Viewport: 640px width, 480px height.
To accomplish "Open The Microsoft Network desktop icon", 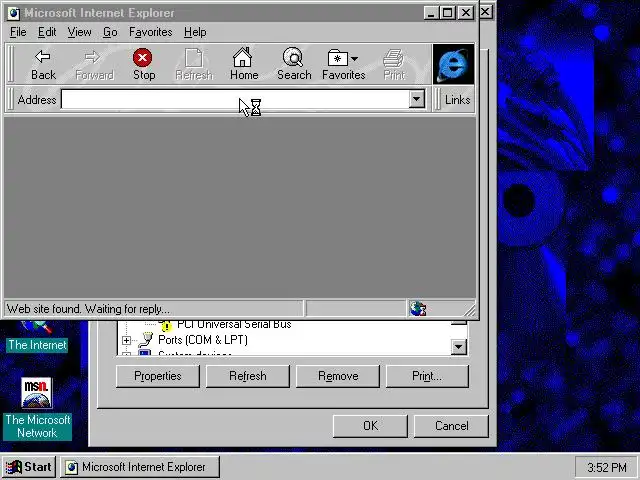I will click(37, 407).
